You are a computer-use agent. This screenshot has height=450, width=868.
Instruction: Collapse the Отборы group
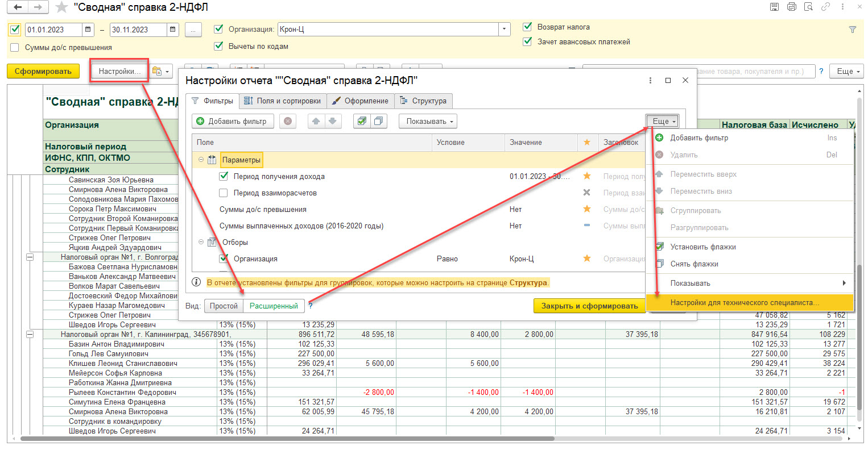coord(201,242)
